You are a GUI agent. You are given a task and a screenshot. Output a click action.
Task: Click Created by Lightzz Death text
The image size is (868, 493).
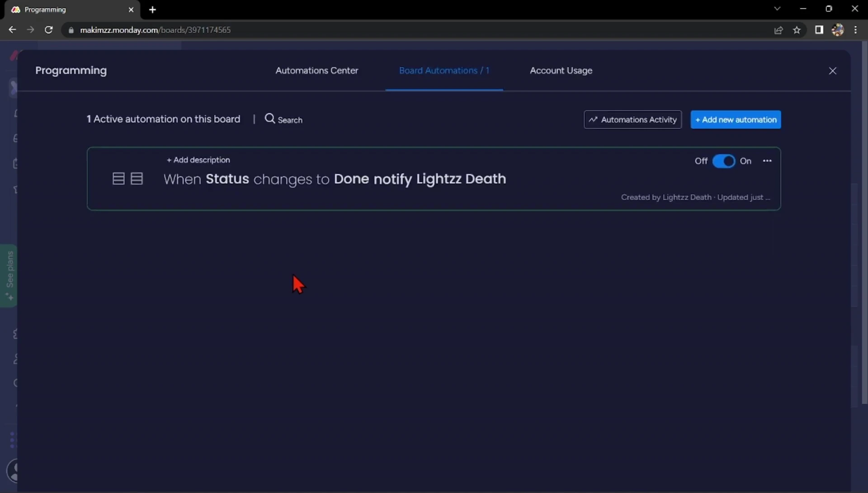click(666, 197)
